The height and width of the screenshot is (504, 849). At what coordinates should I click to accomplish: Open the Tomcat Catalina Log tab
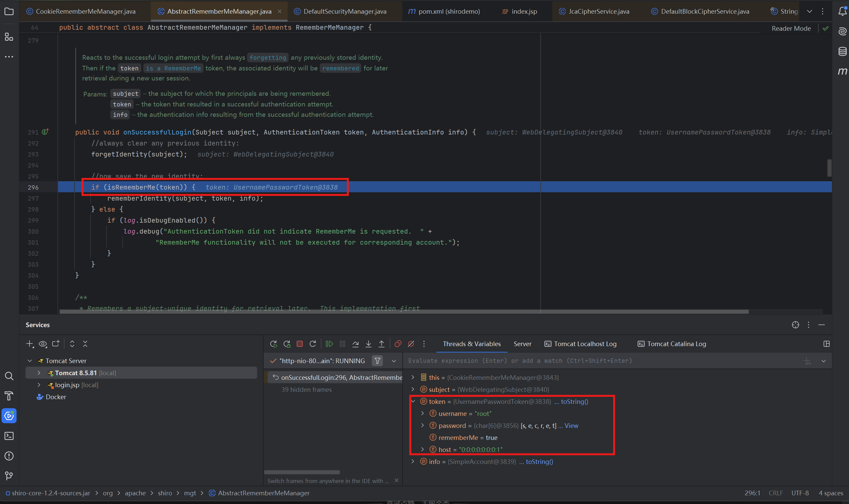pos(672,344)
